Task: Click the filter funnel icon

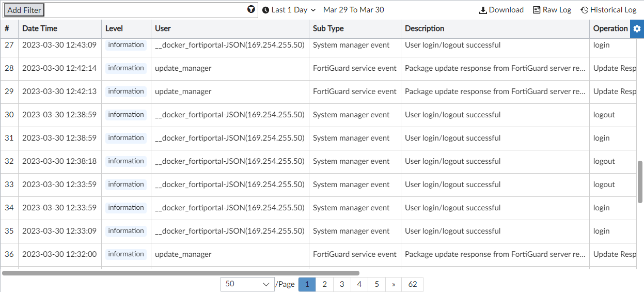Action: pos(251,10)
